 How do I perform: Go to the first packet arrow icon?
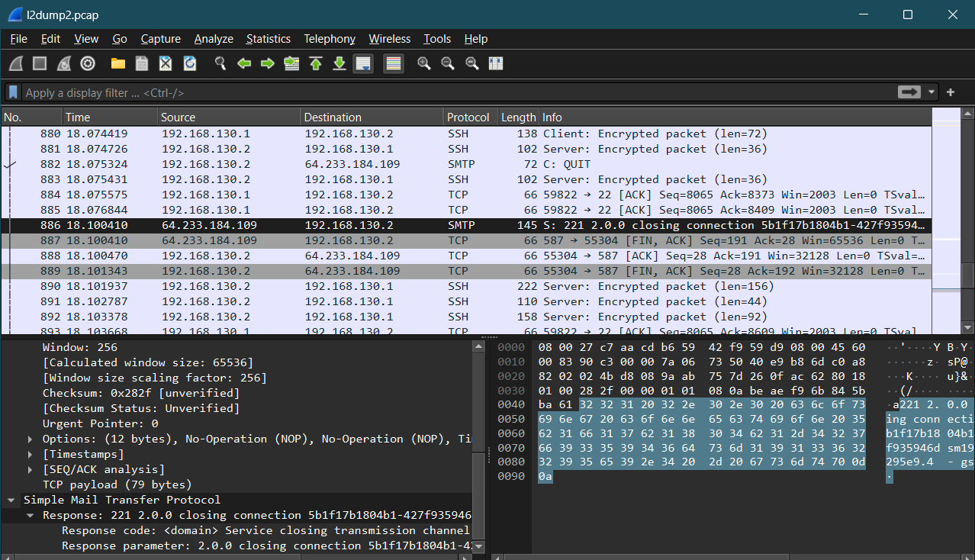[x=316, y=64]
